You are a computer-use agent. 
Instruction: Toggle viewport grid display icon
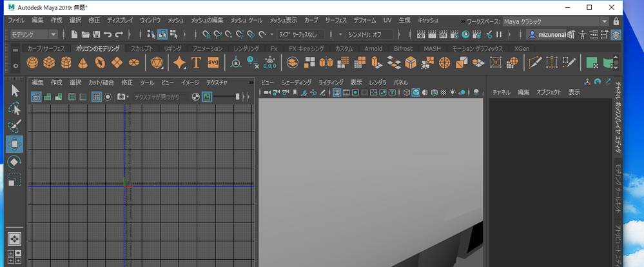tap(337, 92)
